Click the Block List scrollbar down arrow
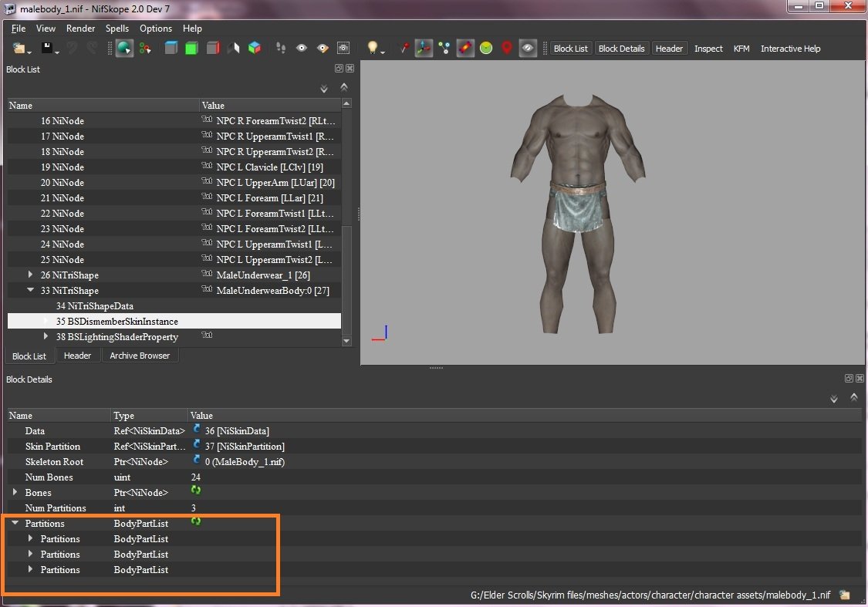The height and width of the screenshot is (607, 868). click(346, 341)
